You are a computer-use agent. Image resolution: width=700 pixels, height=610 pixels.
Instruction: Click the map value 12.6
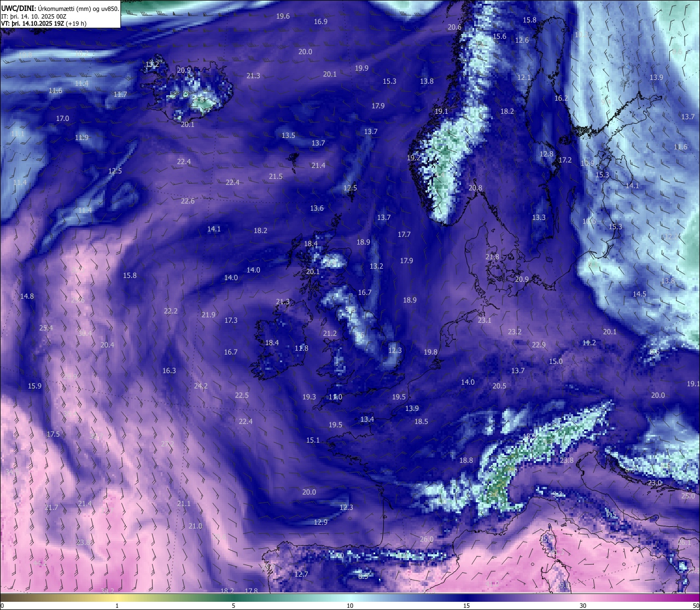click(x=522, y=40)
